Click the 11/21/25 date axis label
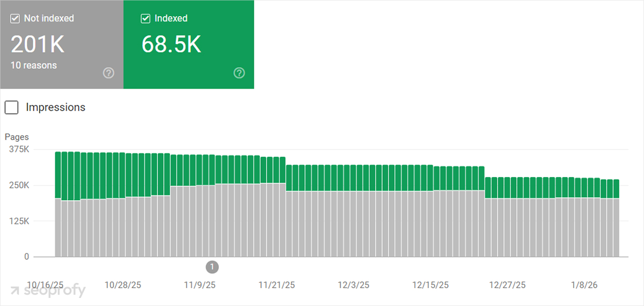Viewport: 644px width, 306px height. click(276, 285)
